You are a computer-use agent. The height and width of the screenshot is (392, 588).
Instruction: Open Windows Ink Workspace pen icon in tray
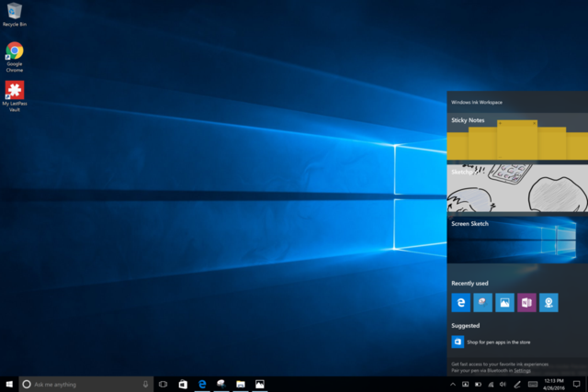click(517, 384)
